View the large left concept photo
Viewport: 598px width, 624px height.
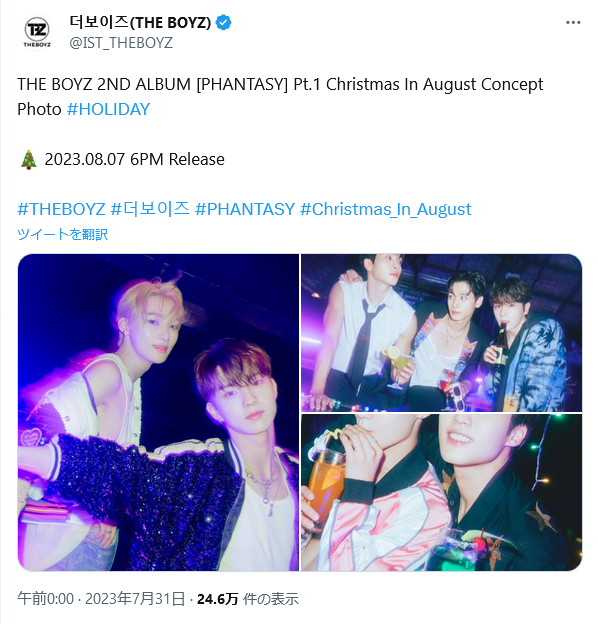pyautogui.click(x=158, y=412)
